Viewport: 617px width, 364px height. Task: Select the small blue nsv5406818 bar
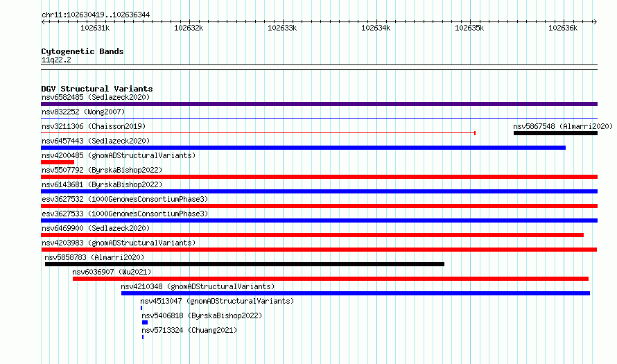(145, 322)
